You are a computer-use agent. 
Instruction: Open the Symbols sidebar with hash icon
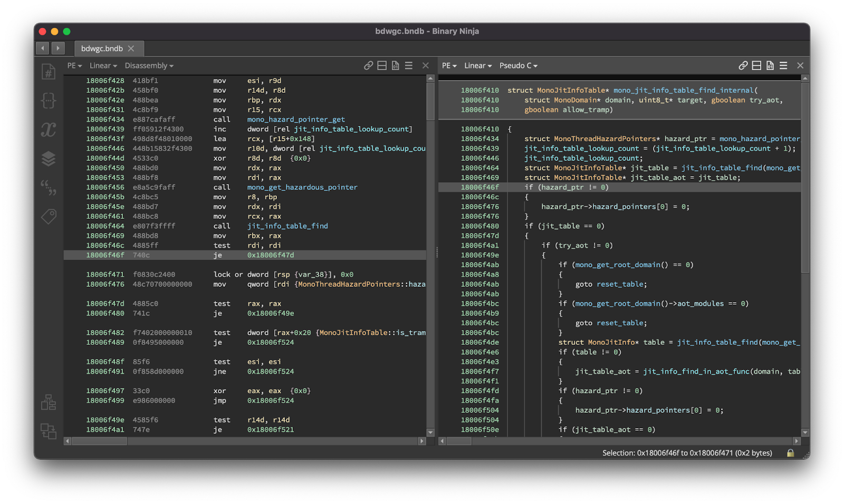point(49,72)
